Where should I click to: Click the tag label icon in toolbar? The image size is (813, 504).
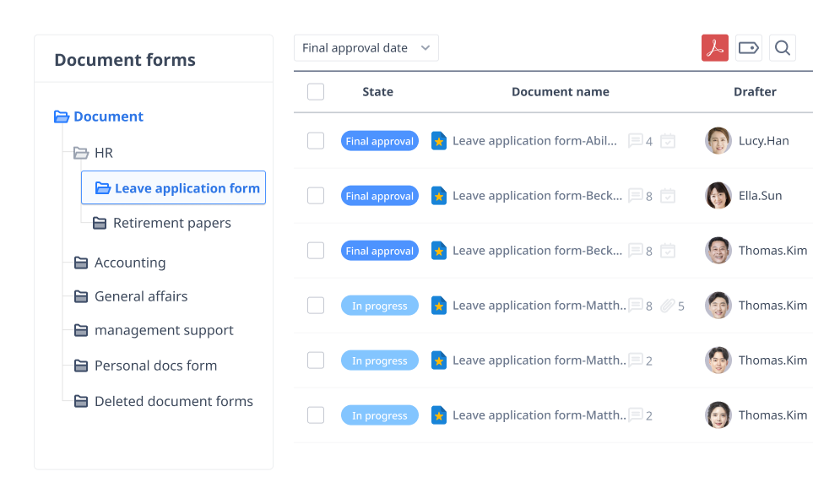pos(748,48)
